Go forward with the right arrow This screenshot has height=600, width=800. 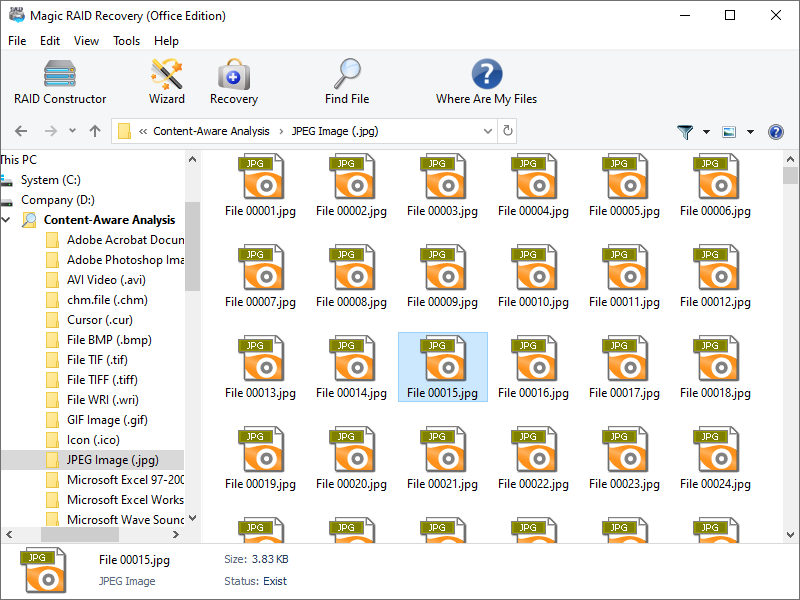(x=51, y=131)
